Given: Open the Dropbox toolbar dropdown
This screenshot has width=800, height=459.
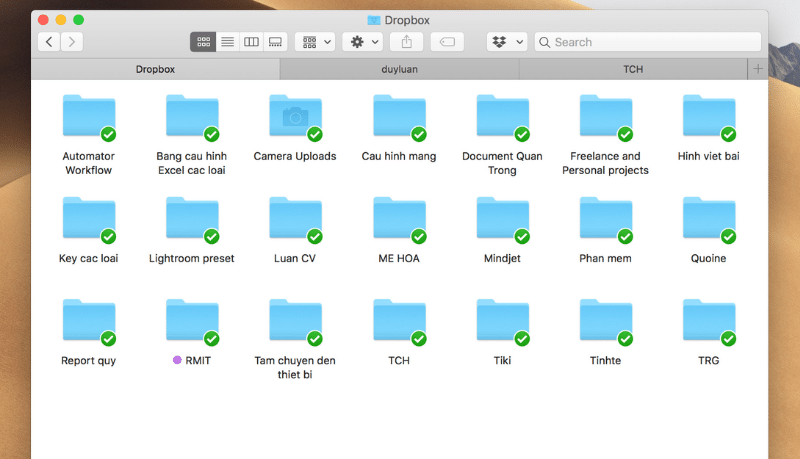Looking at the screenshot, I should (507, 42).
